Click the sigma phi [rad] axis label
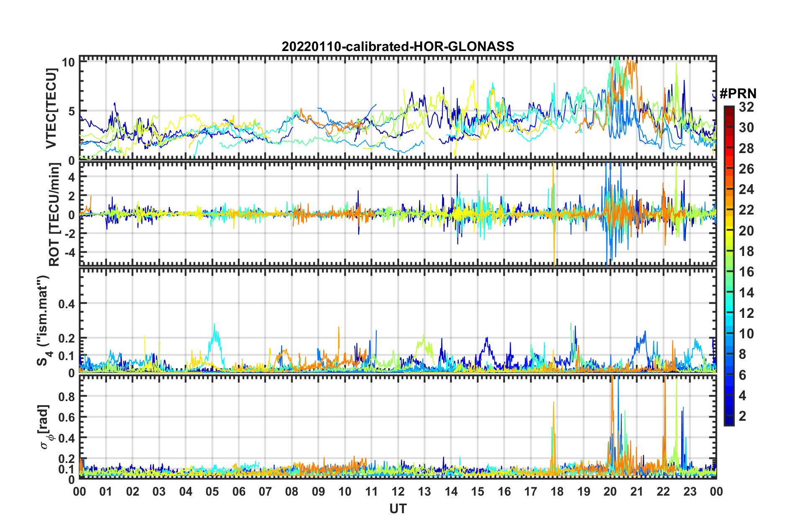This screenshot has height=532, width=796. (x=45, y=427)
